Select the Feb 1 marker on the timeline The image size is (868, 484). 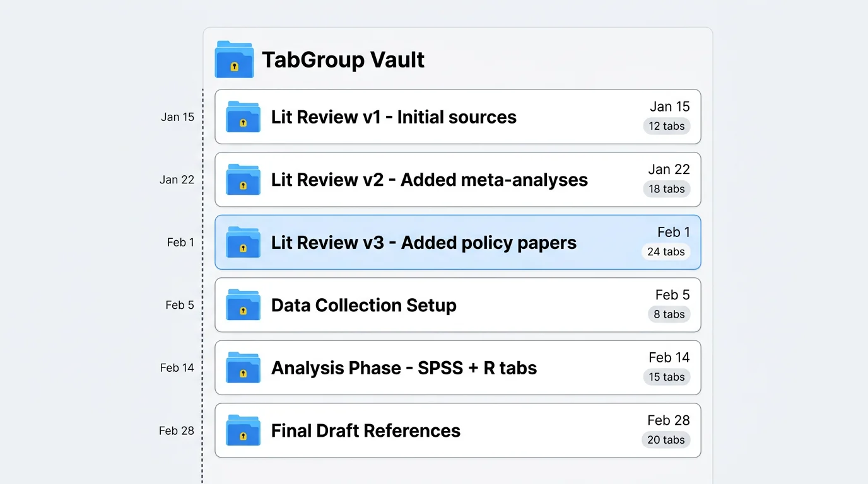181,242
